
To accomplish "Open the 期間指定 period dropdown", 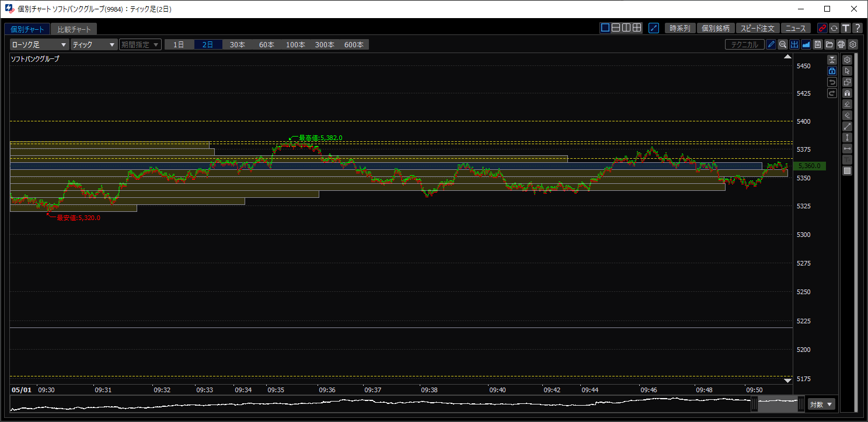I will click(140, 44).
